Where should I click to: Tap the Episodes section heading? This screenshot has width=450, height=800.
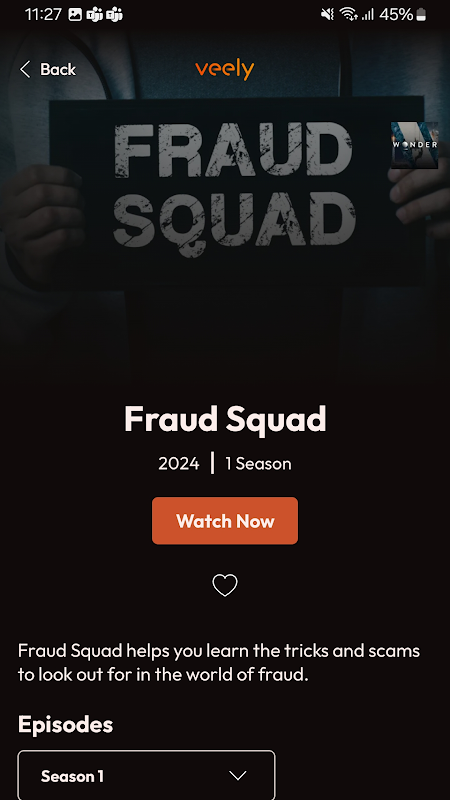click(65, 724)
